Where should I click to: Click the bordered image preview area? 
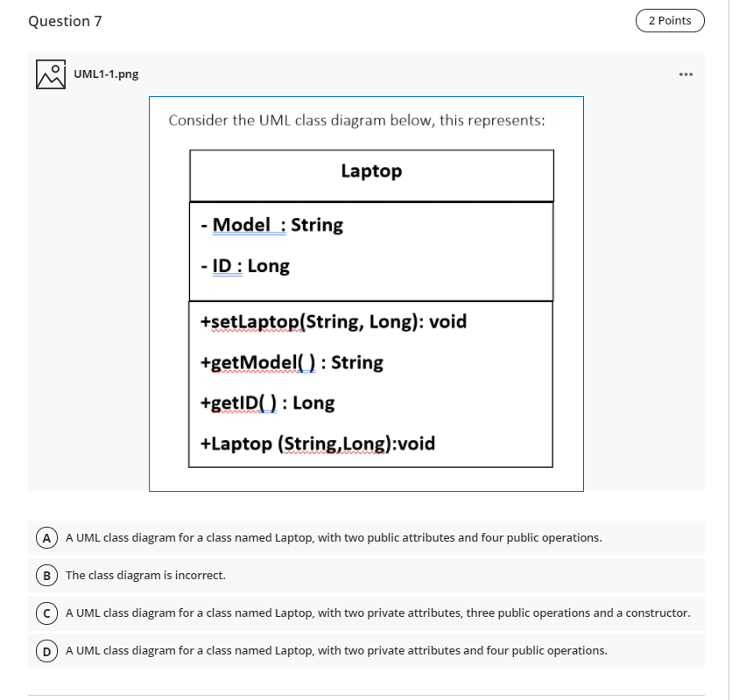367,293
